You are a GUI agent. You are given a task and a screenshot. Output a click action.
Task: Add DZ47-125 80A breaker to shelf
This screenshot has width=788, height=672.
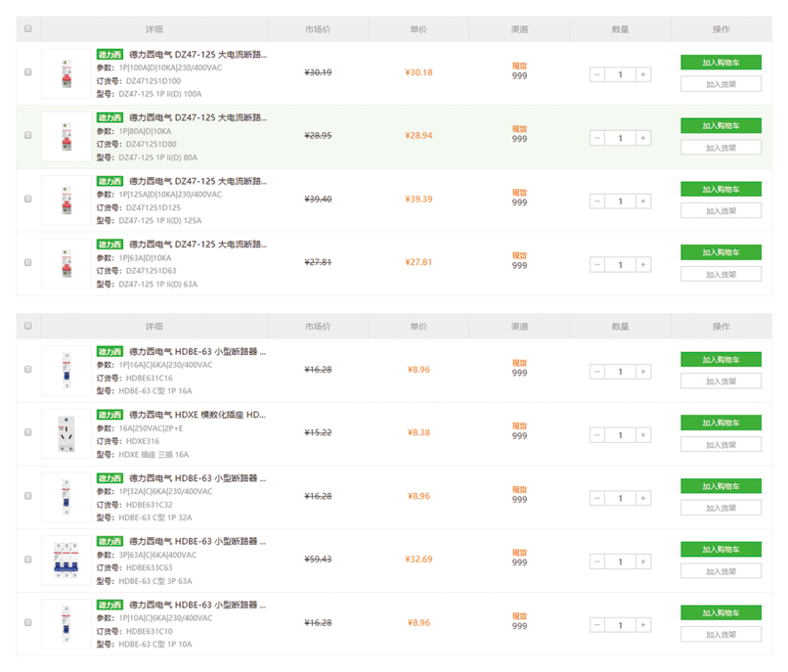pyautogui.click(x=721, y=148)
